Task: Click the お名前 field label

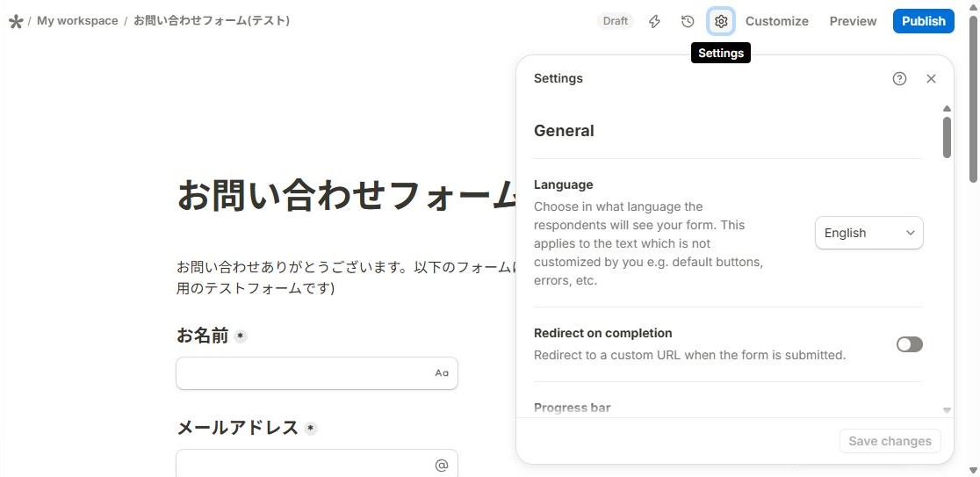Action: (203, 336)
